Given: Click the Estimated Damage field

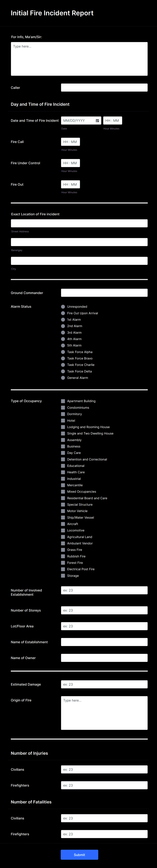Looking at the screenshot, I should 104,684.
